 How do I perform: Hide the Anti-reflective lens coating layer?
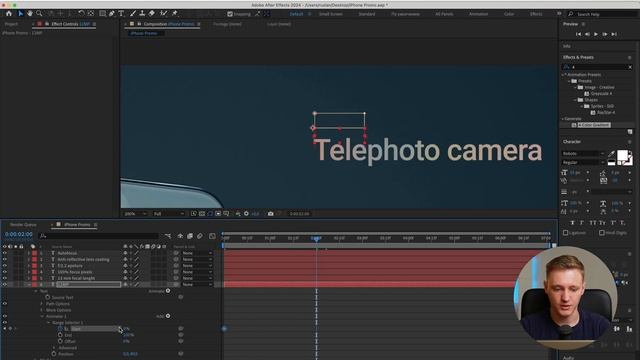5,259
